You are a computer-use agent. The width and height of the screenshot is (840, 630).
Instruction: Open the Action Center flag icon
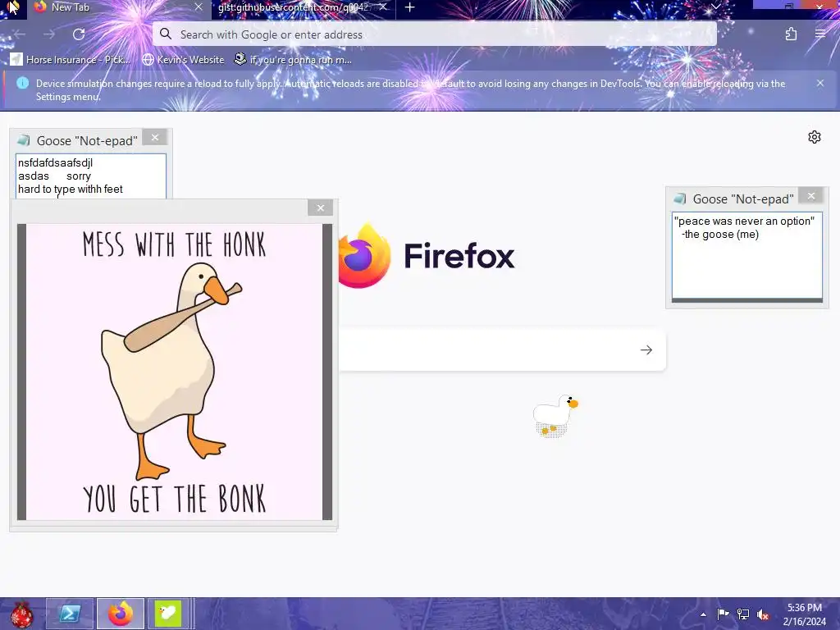point(723,614)
